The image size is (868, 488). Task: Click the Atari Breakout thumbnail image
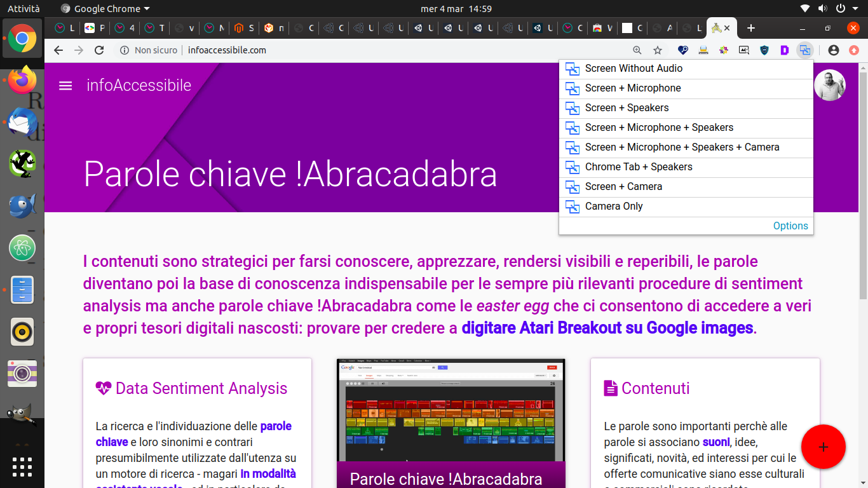point(451,410)
